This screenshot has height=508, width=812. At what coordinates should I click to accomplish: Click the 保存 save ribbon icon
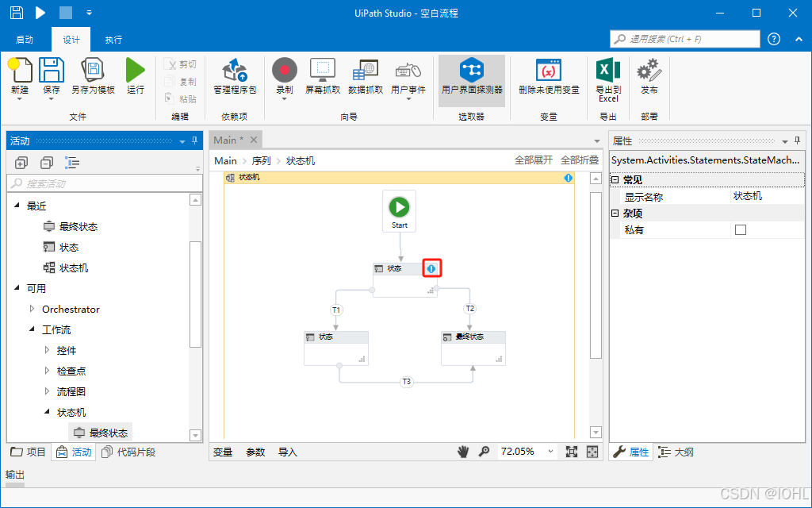(52, 70)
